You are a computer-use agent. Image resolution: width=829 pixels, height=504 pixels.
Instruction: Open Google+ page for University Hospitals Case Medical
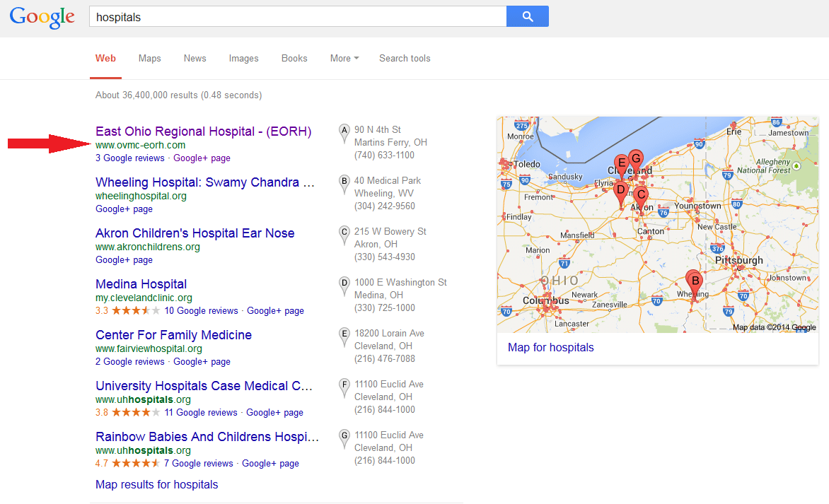click(275, 412)
